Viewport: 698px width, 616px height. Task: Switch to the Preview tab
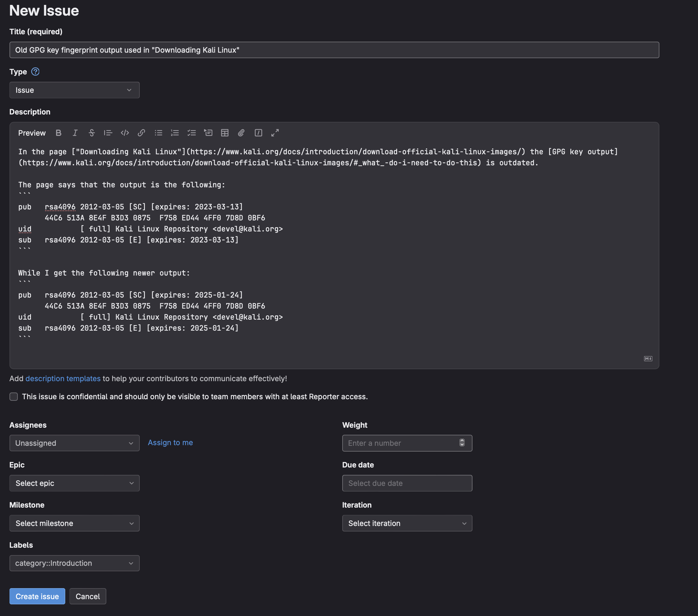click(x=32, y=133)
